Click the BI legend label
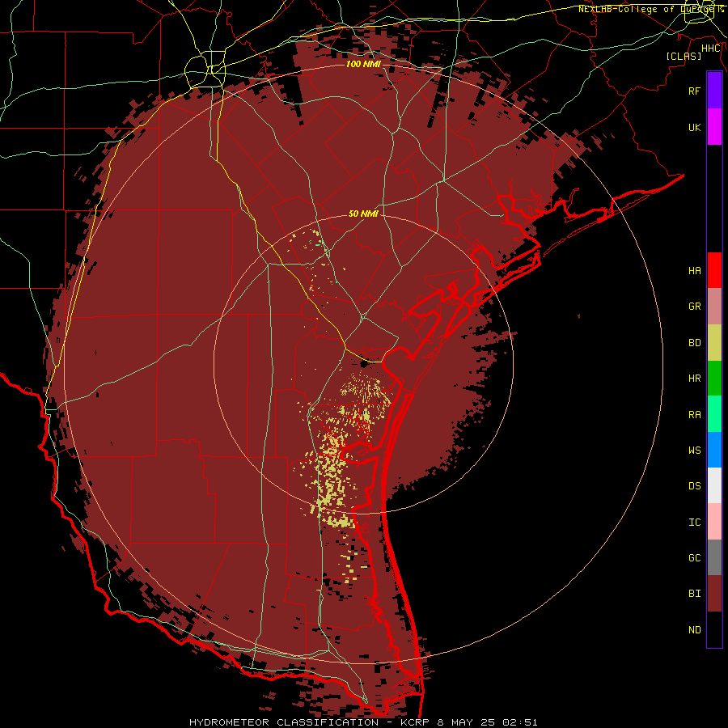Viewport: 728px width, 728px height. coord(694,594)
